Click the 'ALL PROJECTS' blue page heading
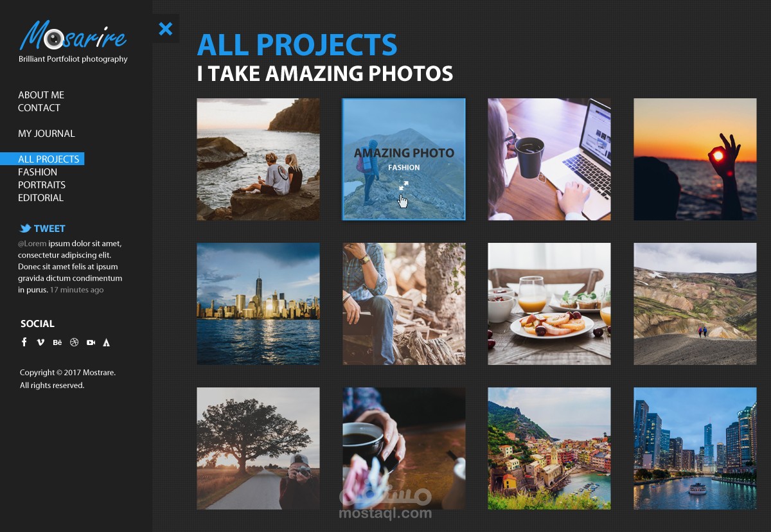 click(x=297, y=45)
